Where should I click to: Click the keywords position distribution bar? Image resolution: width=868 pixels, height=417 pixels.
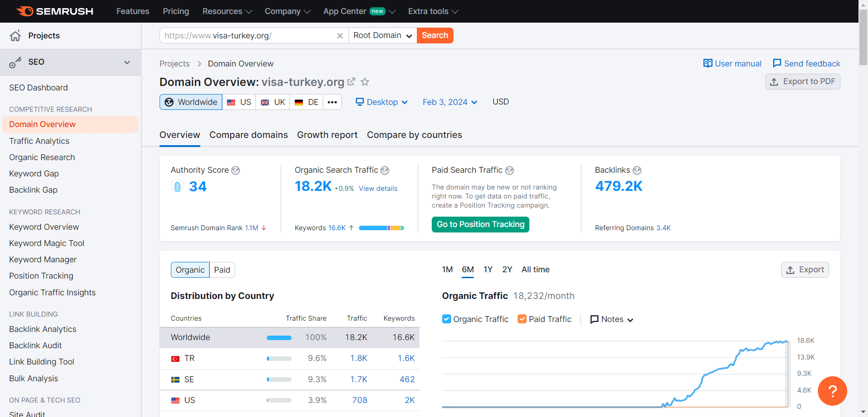(382, 228)
